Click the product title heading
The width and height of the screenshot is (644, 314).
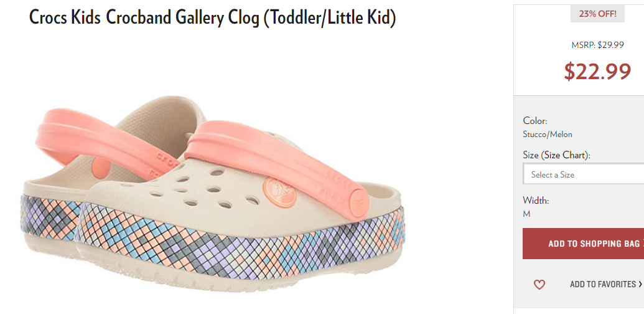(x=212, y=17)
